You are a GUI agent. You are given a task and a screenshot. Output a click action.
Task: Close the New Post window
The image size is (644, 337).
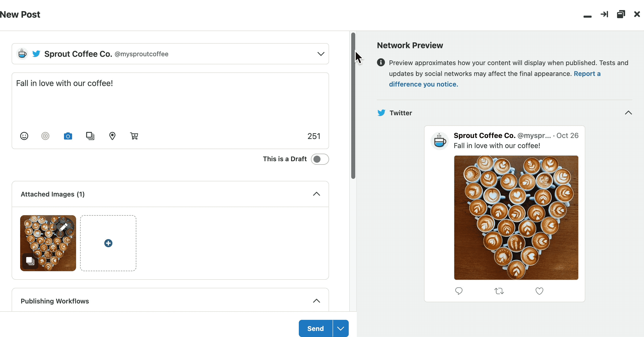click(x=637, y=14)
